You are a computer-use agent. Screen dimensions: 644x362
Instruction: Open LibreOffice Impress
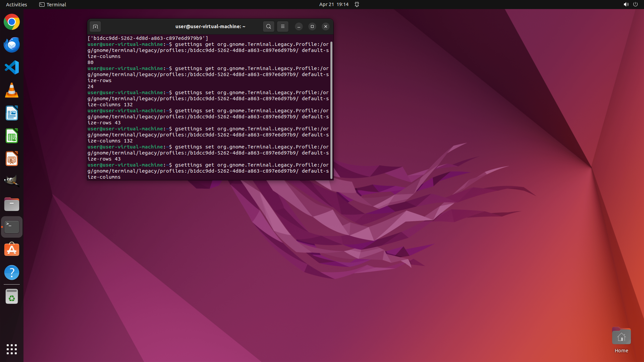[x=12, y=159]
